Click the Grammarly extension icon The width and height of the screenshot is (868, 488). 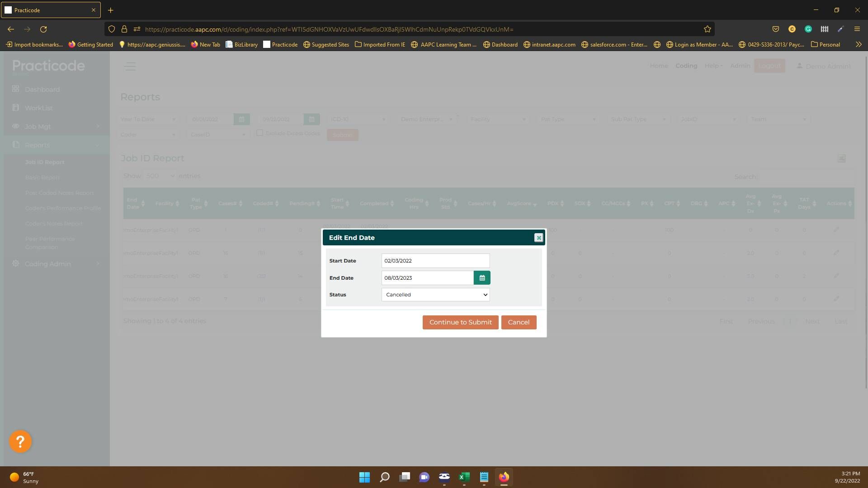click(x=808, y=29)
